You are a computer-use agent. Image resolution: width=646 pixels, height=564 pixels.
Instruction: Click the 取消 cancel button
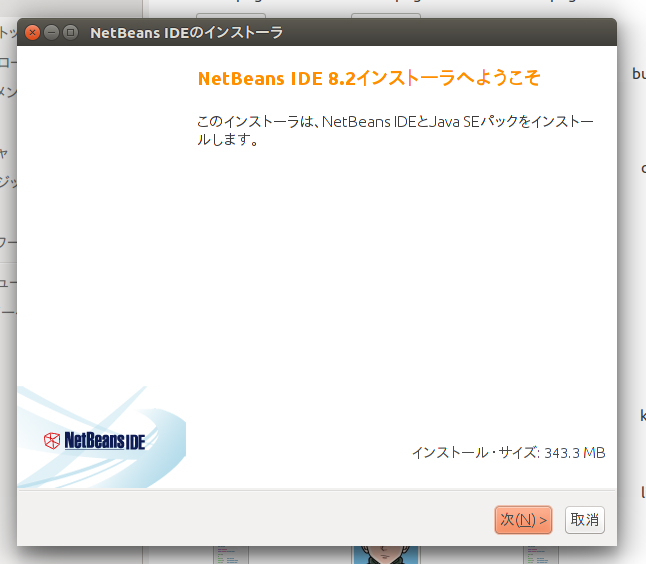pyautogui.click(x=585, y=520)
